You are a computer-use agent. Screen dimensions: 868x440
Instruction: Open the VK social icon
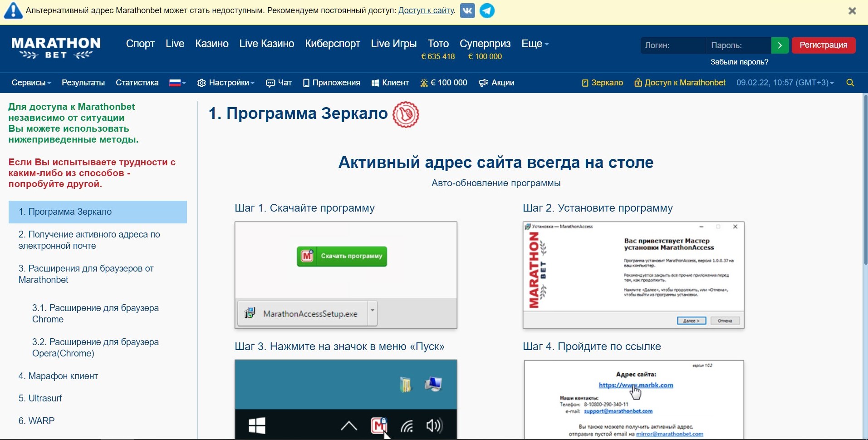tap(467, 10)
